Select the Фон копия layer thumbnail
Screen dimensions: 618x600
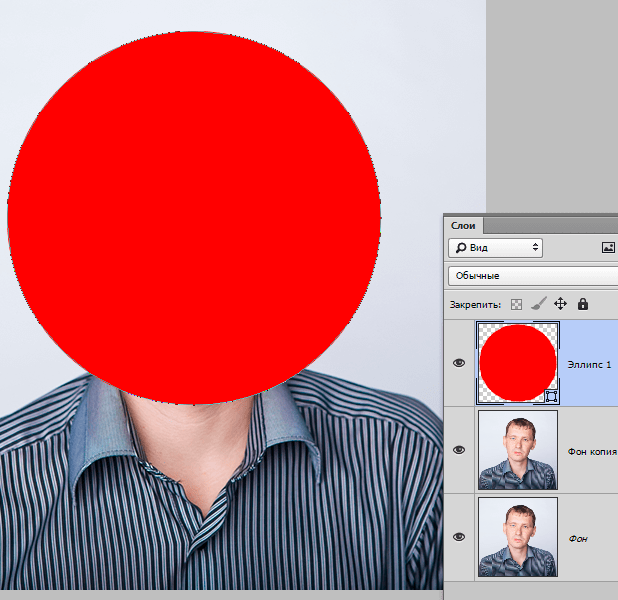click(x=518, y=450)
